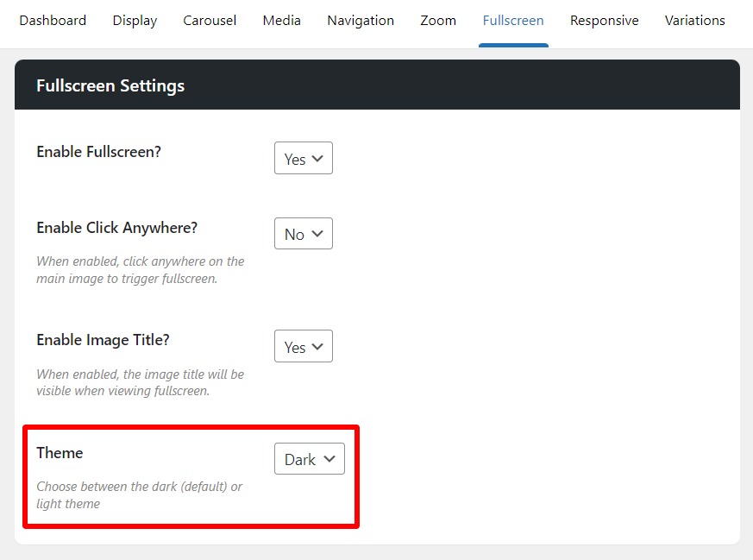Expand the Enable Image Title dropdown
The image size is (753, 560).
tap(304, 347)
